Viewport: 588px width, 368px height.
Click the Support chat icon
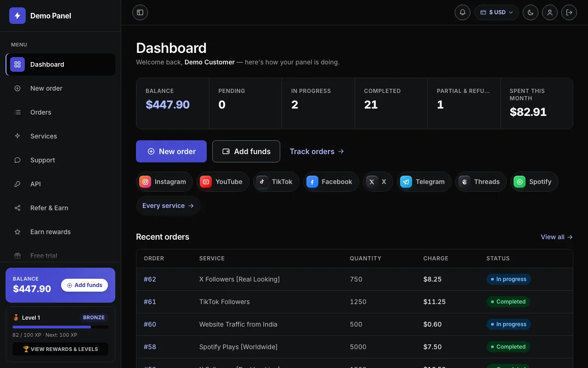[17, 160]
